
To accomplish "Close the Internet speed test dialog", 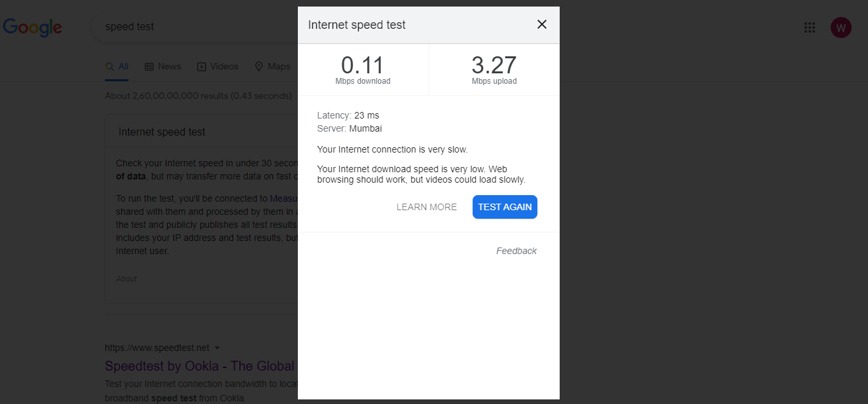I will [541, 25].
